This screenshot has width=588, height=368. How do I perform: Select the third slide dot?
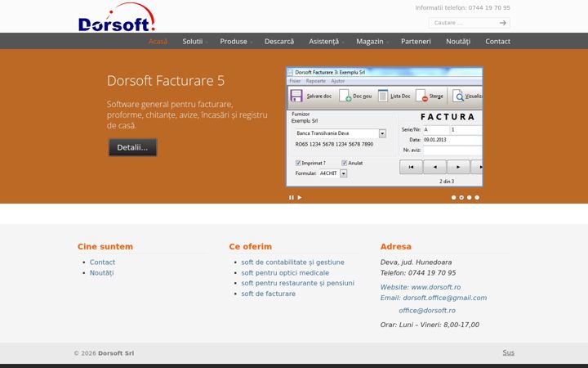pyautogui.click(x=469, y=198)
